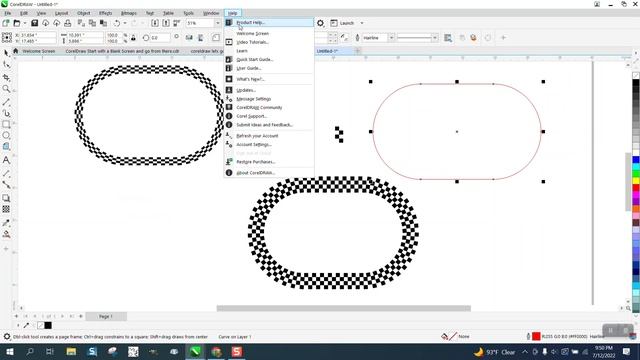The image size is (640, 360).
Task: Open the line style dropdown
Action: pos(434,38)
